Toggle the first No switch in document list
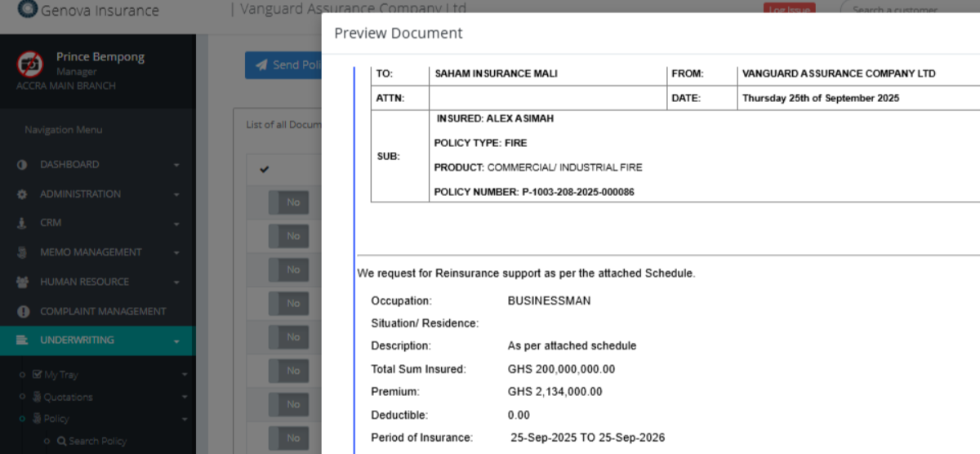980x454 pixels. (x=288, y=203)
